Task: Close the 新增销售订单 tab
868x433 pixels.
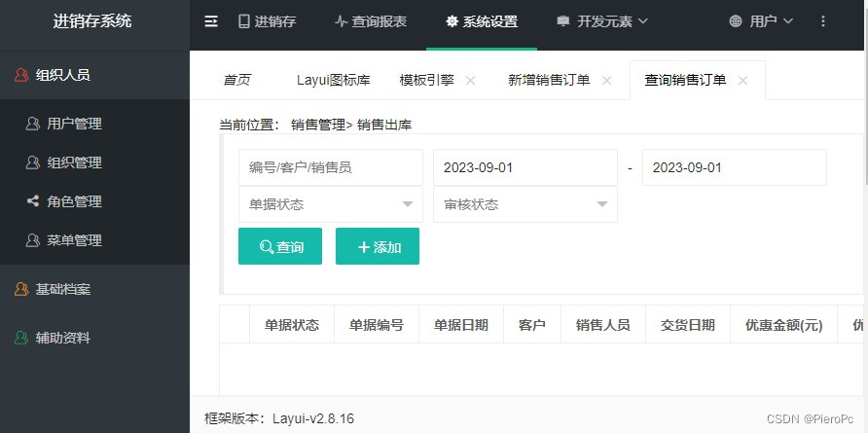Action: (606, 81)
